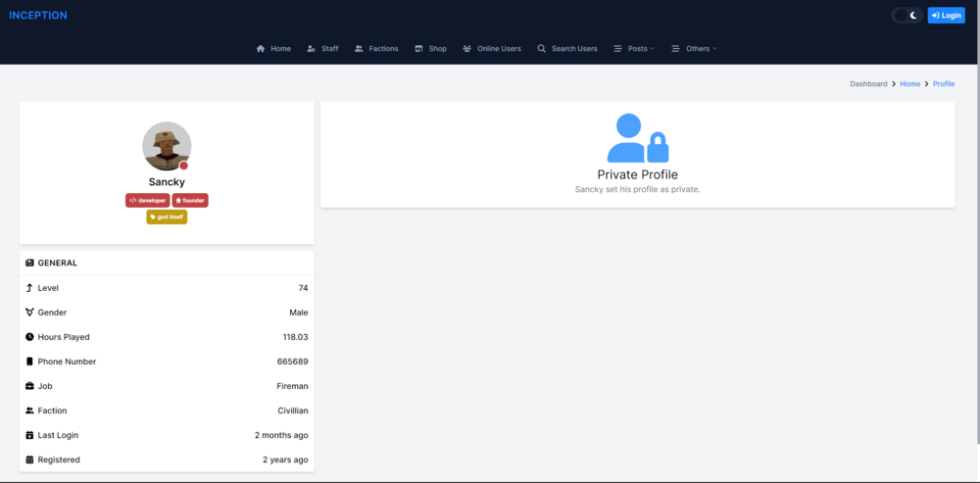Click the job value Fireman
This screenshot has width=980, height=483.
292,386
